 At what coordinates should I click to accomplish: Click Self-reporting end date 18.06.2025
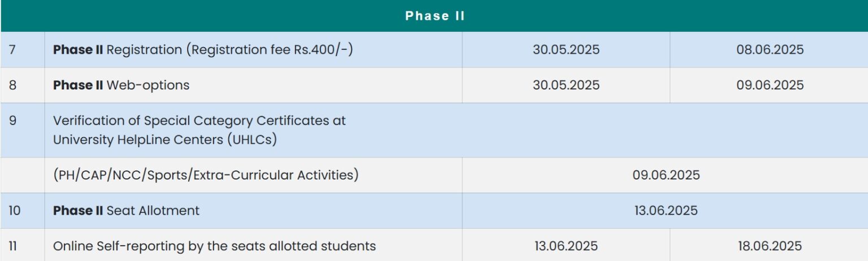[769, 246]
